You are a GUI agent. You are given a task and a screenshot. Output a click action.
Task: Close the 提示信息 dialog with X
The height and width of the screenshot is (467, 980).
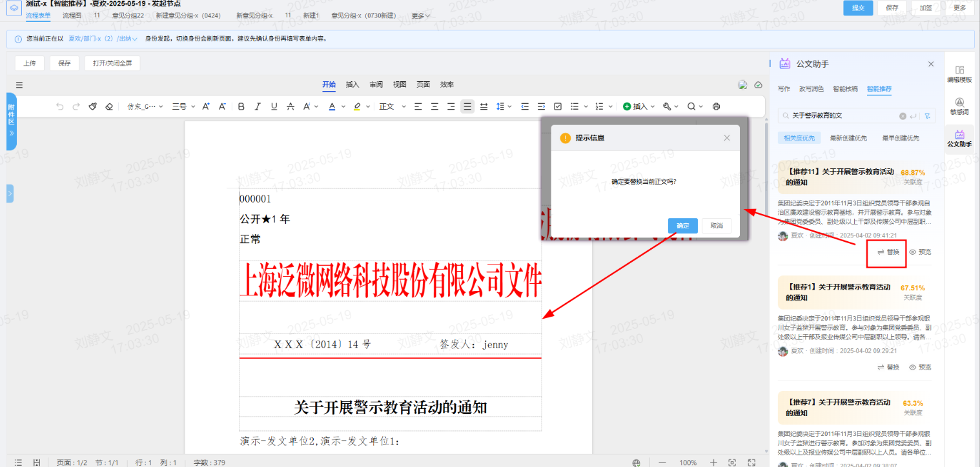pyautogui.click(x=727, y=138)
